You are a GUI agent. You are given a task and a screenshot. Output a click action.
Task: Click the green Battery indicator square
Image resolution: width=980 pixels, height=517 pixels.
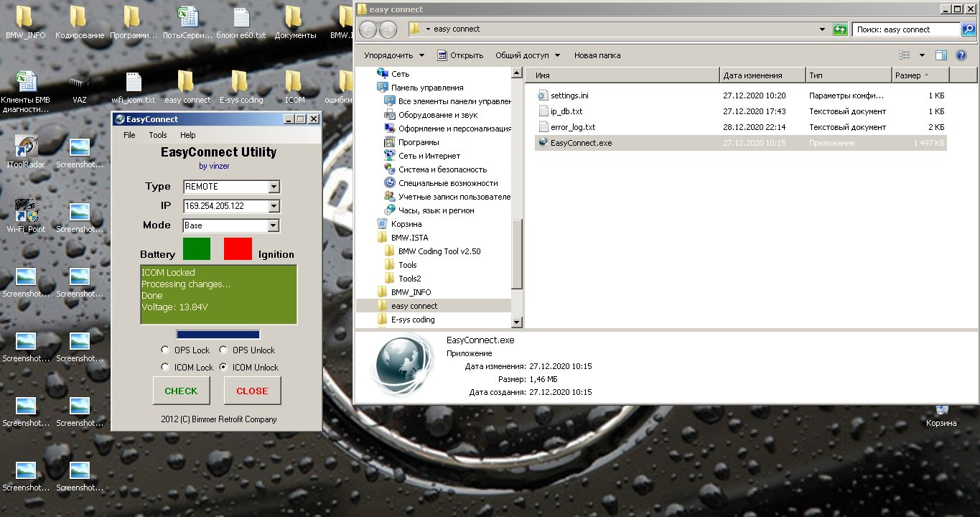click(197, 248)
